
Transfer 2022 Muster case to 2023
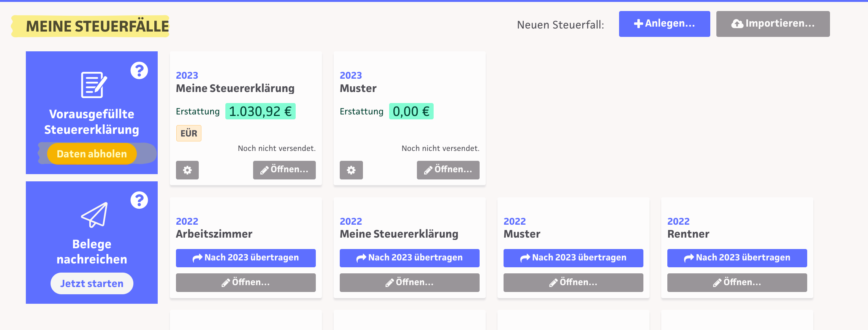pyautogui.click(x=573, y=258)
